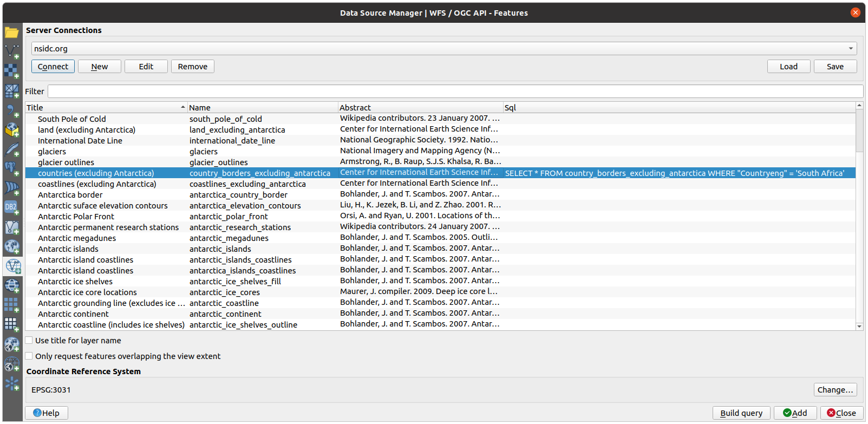Click the Build query button

(x=741, y=413)
